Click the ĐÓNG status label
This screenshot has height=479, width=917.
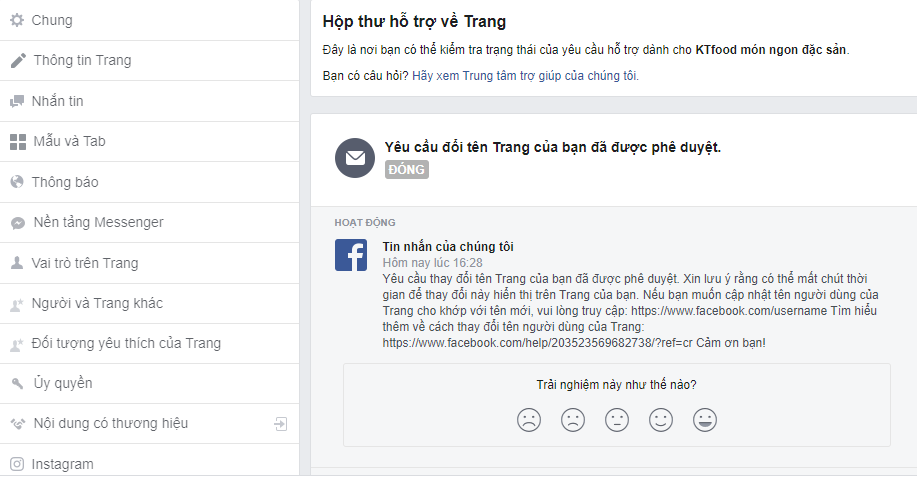click(x=406, y=170)
